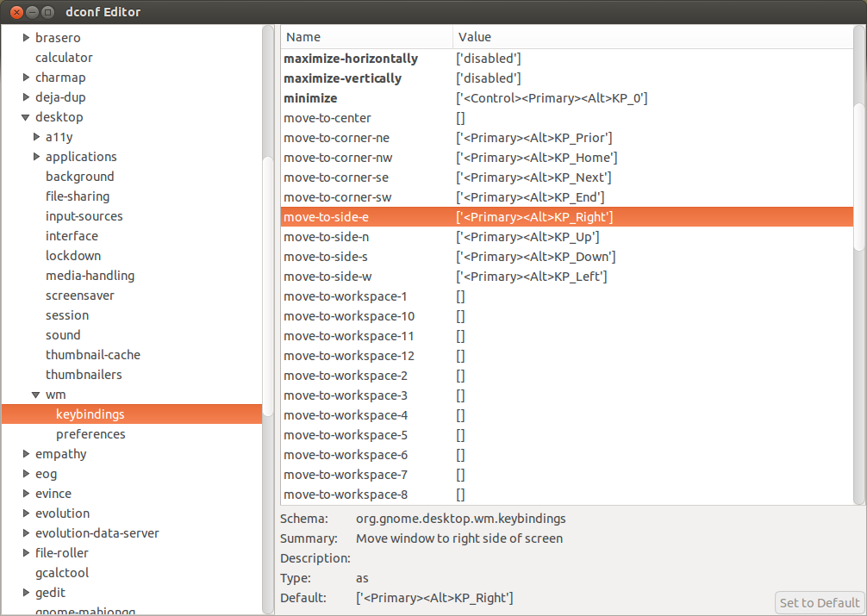The height and width of the screenshot is (616, 867).
Task: Click Set to Default button
Action: pyautogui.click(x=820, y=603)
